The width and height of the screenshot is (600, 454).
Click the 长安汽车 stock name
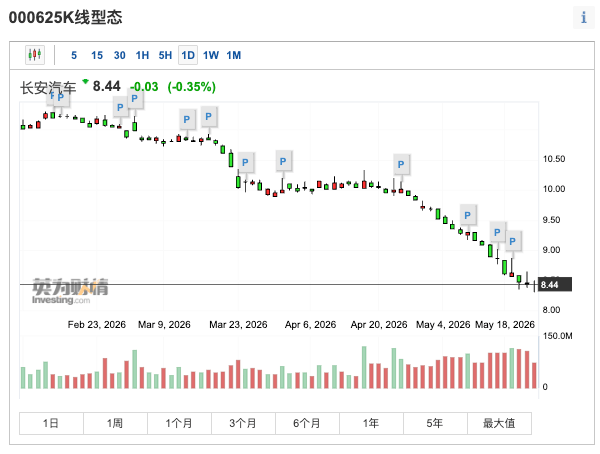click(x=48, y=88)
